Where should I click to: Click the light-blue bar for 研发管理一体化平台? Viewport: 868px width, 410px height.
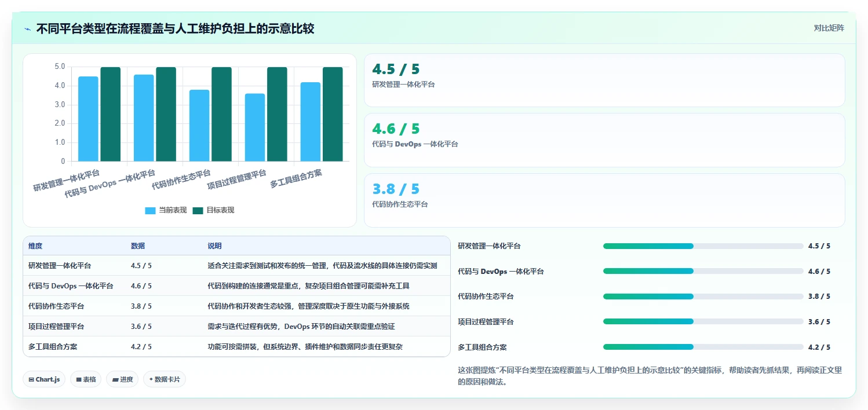click(88, 119)
